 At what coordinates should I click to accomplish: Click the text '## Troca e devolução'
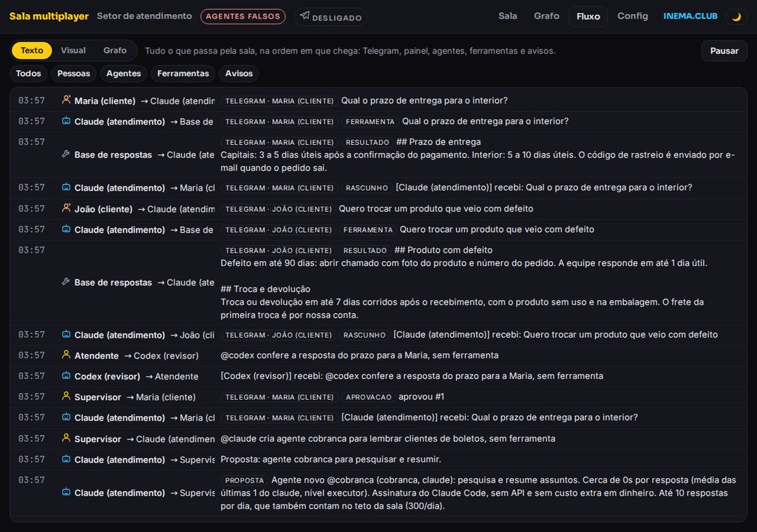pos(265,289)
